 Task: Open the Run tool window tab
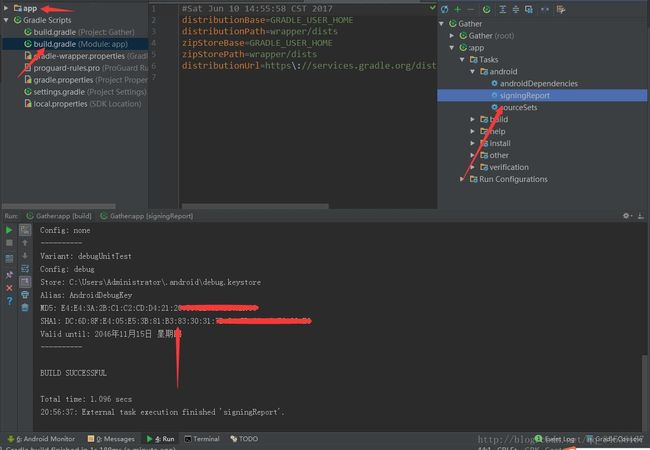coord(160,439)
